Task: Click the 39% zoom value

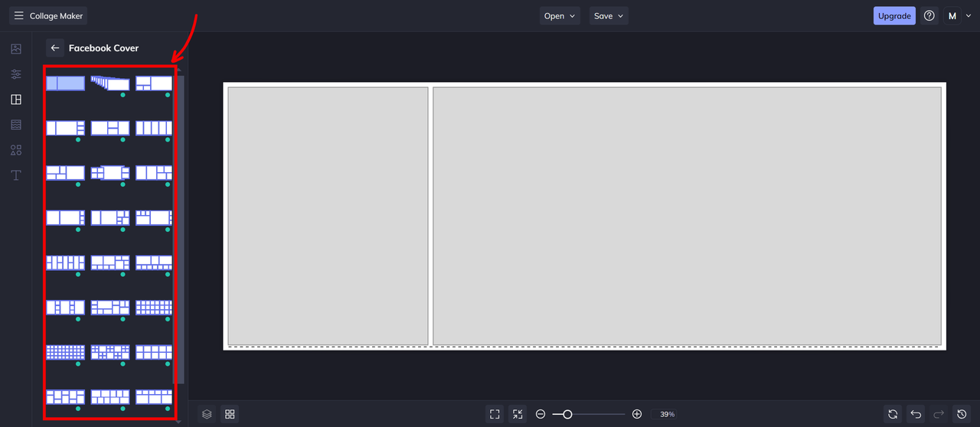Action: (x=667, y=414)
